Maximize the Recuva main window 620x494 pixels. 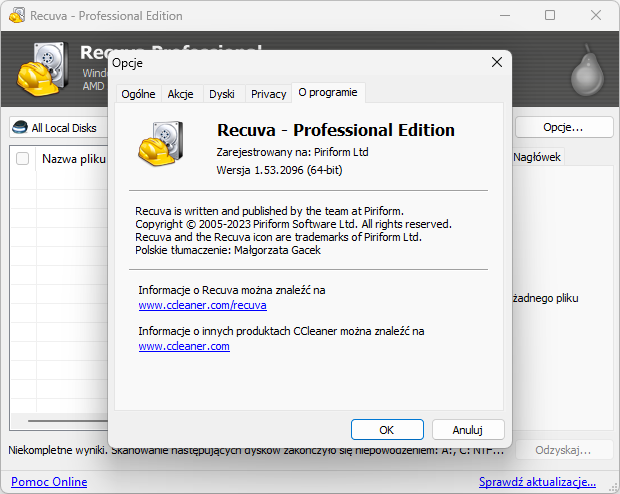550,15
